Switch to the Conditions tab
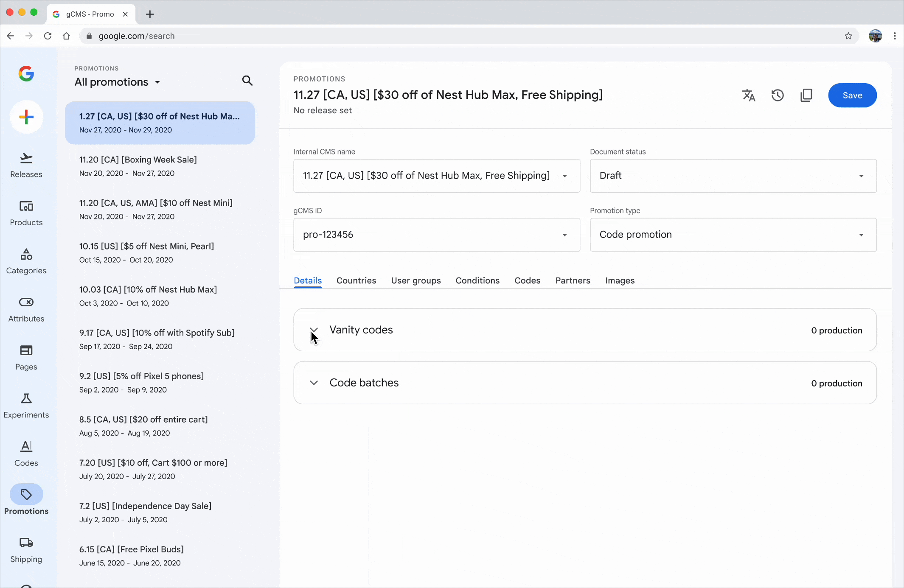 pos(477,280)
